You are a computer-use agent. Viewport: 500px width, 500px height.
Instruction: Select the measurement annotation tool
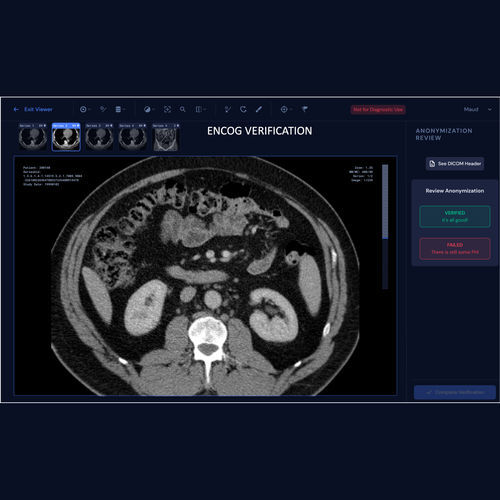pyautogui.click(x=228, y=109)
